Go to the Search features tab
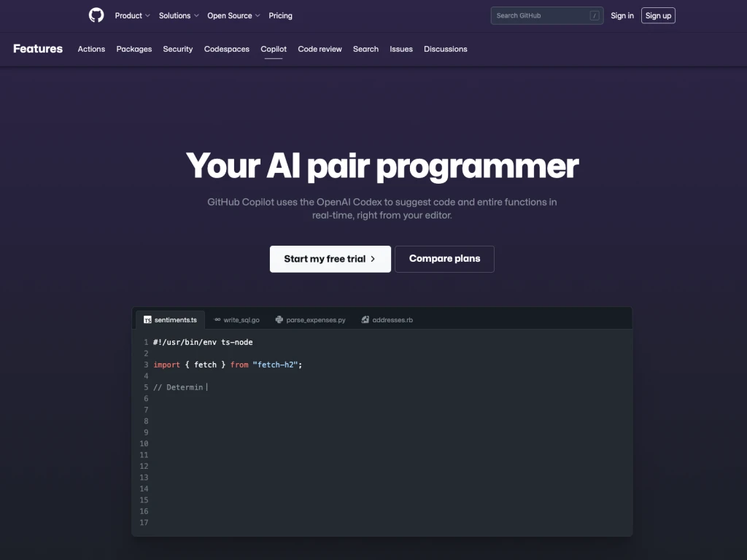 (366, 49)
